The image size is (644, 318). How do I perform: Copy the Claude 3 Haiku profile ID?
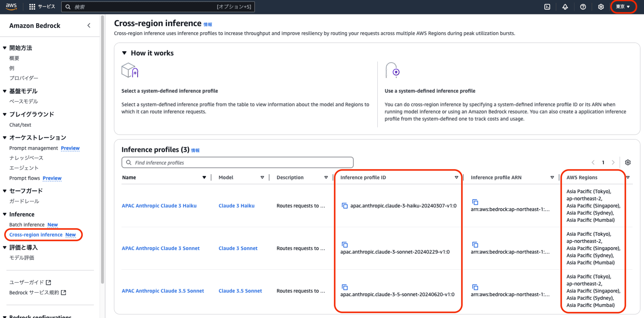click(345, 205)
